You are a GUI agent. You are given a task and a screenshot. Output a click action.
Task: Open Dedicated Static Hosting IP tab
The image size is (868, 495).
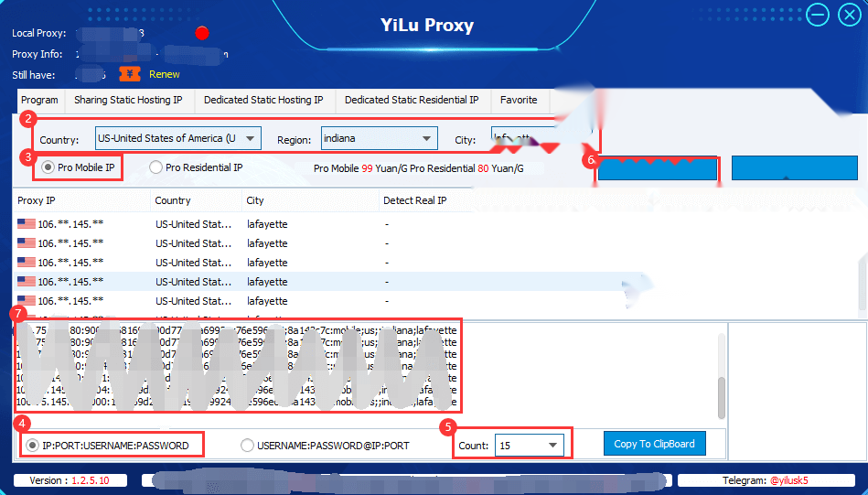(263, 101)
